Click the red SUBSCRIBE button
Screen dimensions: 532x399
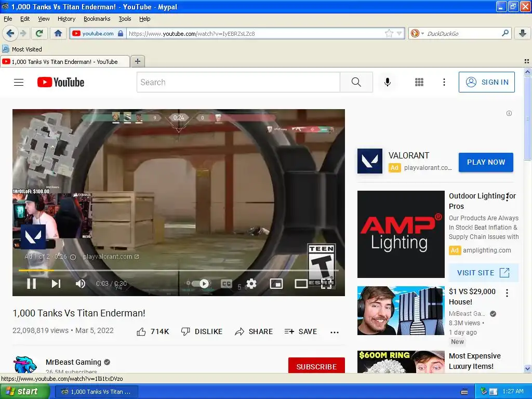(316, 365)
